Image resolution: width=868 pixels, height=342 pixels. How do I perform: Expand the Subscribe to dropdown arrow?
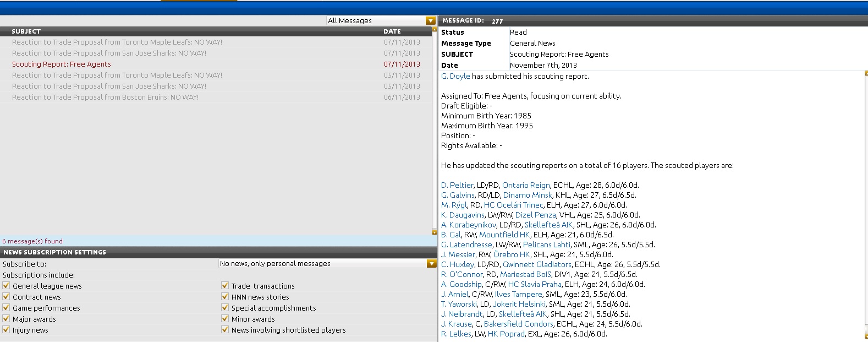(x=431, y=264)
